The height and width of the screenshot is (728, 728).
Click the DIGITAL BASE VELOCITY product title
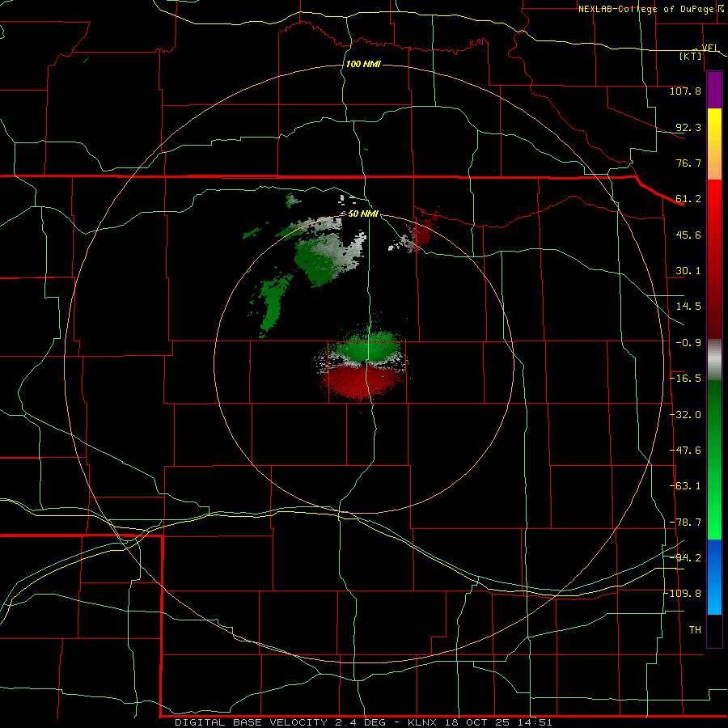pos(252,722)
